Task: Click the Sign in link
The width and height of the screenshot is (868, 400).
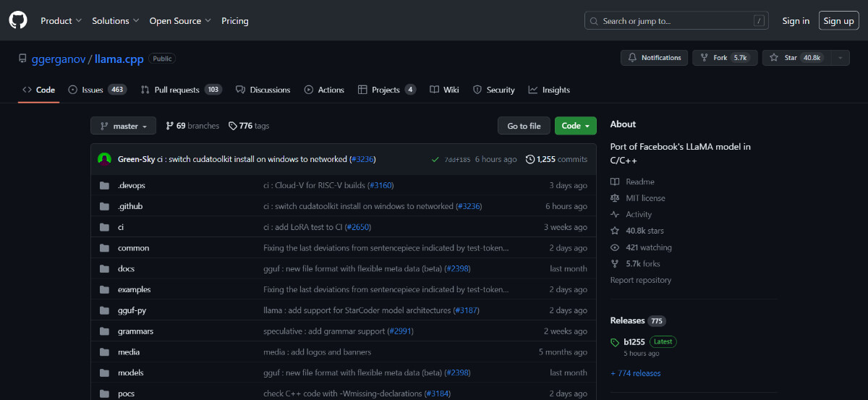Action: click(x=796, y=21)
